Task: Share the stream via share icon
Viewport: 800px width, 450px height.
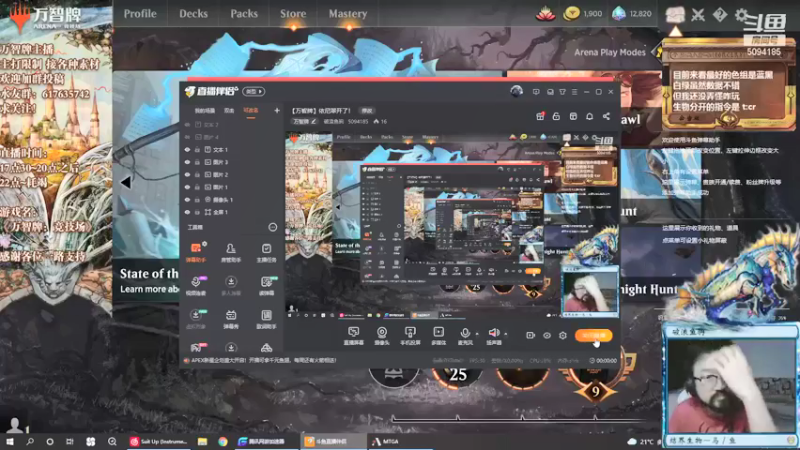Action: (x=606, y=116)
